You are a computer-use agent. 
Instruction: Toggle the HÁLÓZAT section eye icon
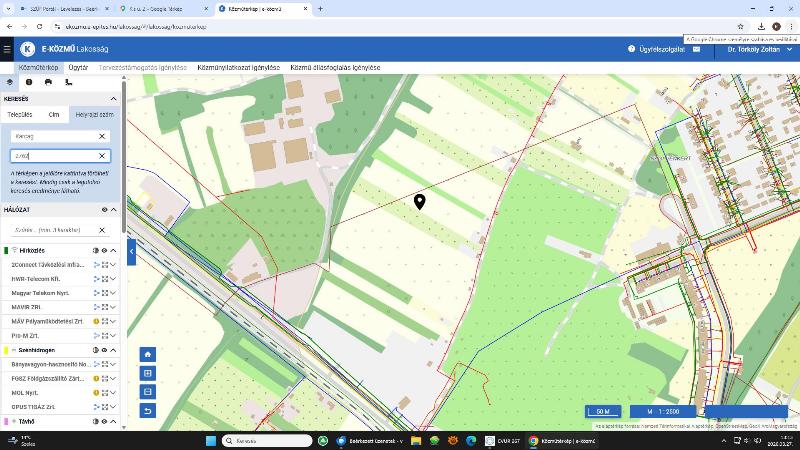coord(104,210)
